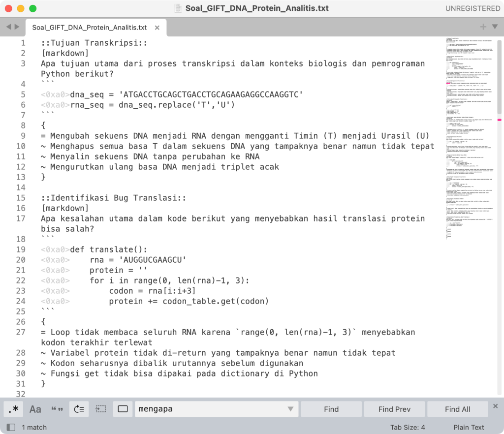This screenshot has height=434, width=504.
Task: Jump forward using the right tab arrow
Action: pos(17,27)
